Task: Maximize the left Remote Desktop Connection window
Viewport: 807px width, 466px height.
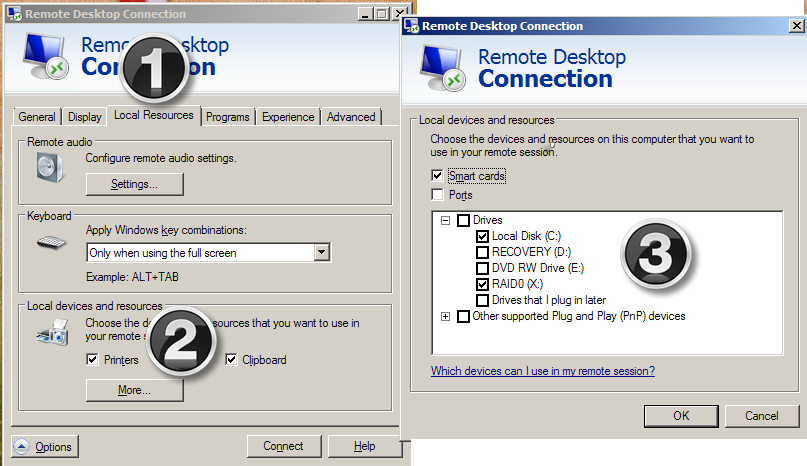Action: pyautogui.click(x=382, y=14)
